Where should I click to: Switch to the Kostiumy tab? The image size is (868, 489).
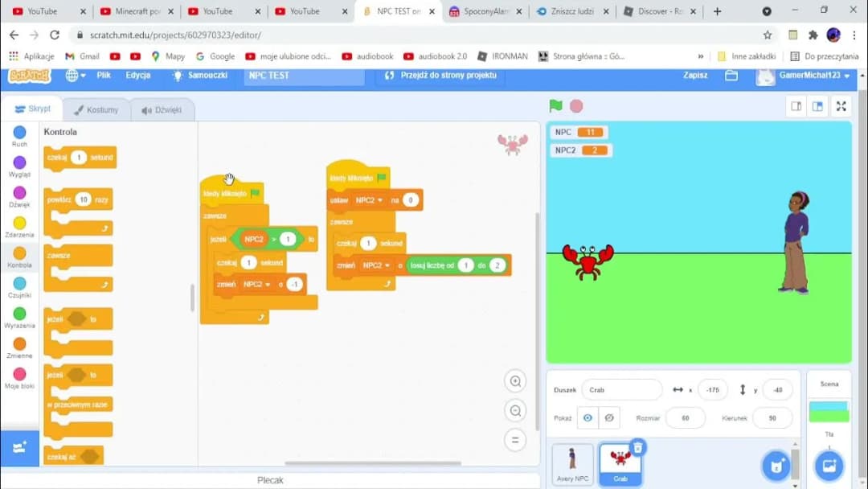point(96,110)
